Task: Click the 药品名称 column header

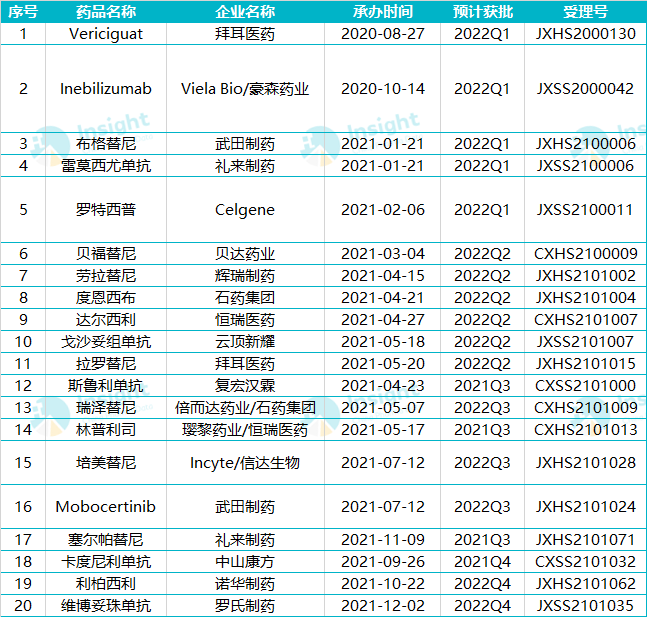Action: pyautogui.click(x=106, y=11)
